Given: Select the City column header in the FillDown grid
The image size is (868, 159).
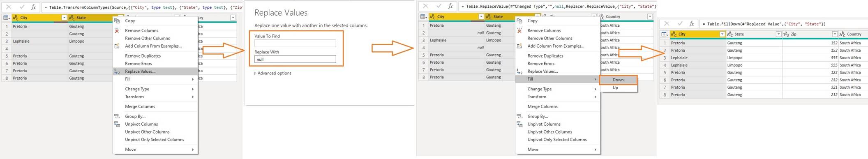Looking at the screenshot, I should (698, 34).
